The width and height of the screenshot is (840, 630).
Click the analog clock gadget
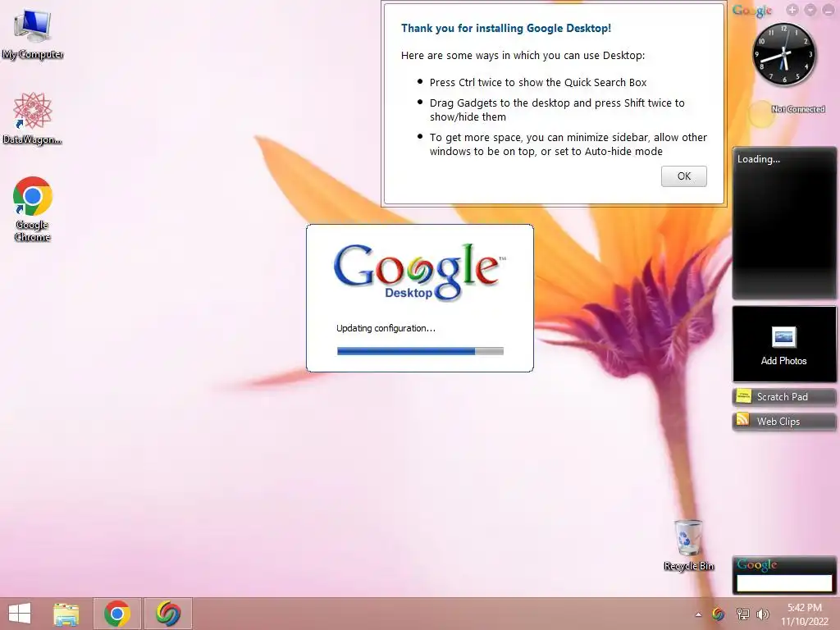[784, 53]
